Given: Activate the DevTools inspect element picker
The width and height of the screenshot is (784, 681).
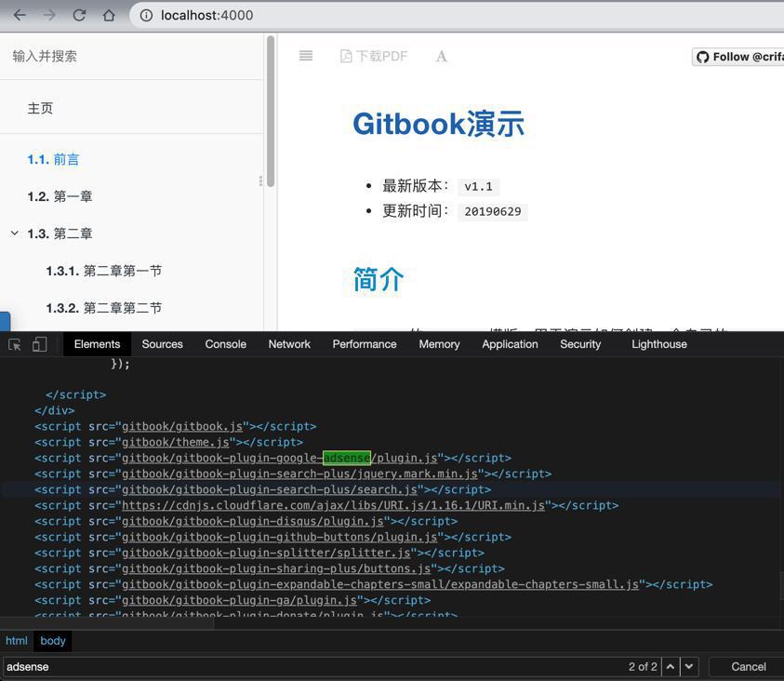Looking at the screenshot, I should [15, 344].
